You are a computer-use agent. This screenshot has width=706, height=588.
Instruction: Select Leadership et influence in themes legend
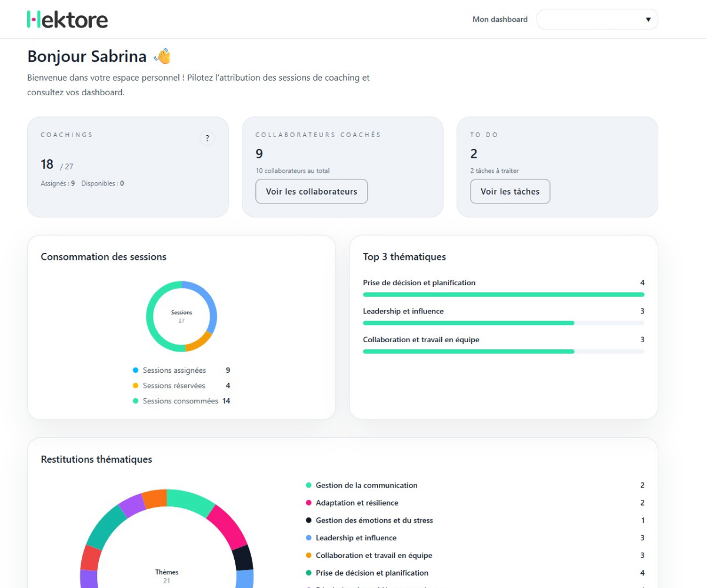pos(355,538)
